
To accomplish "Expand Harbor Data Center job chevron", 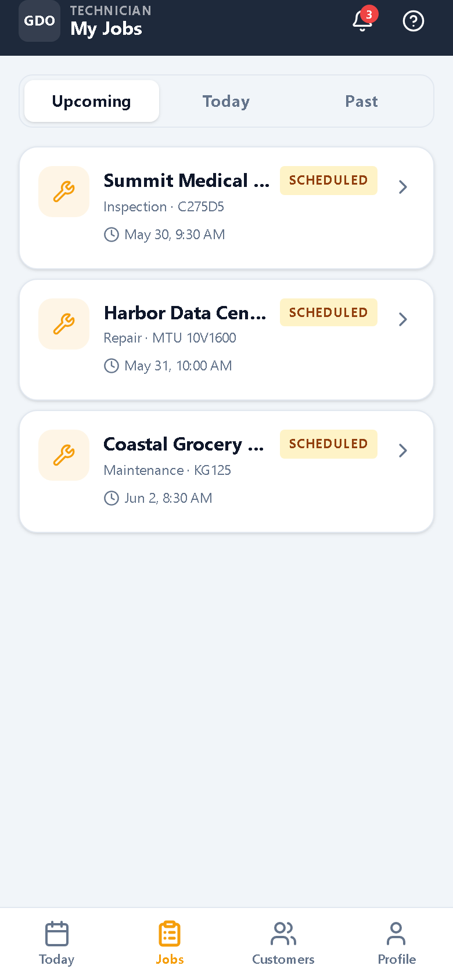I will coord(403,319).
